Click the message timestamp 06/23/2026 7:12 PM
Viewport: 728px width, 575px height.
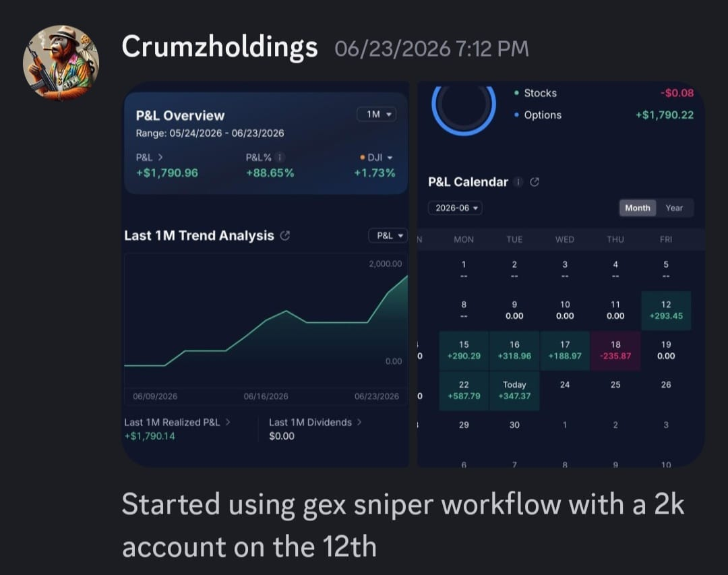pos(432,49)
